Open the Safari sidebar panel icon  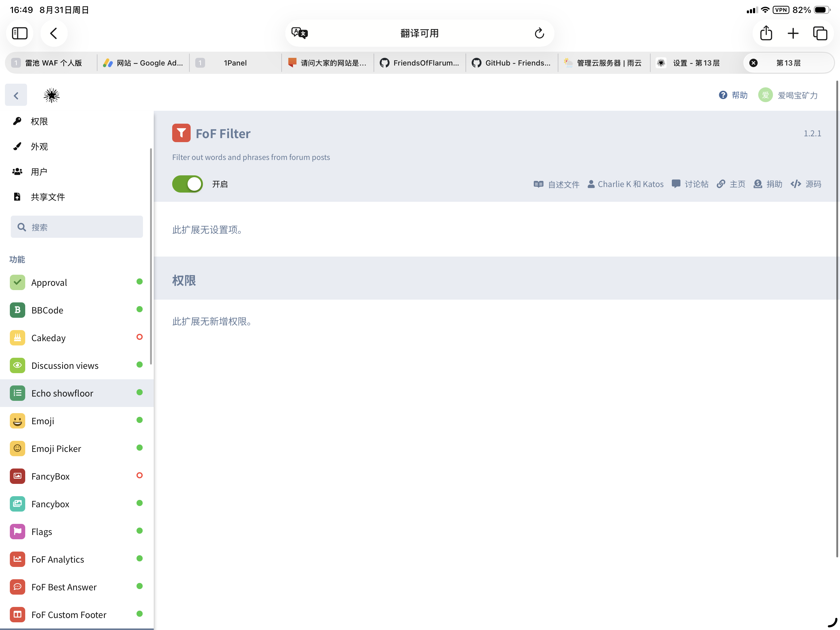(x=20, y=34)
